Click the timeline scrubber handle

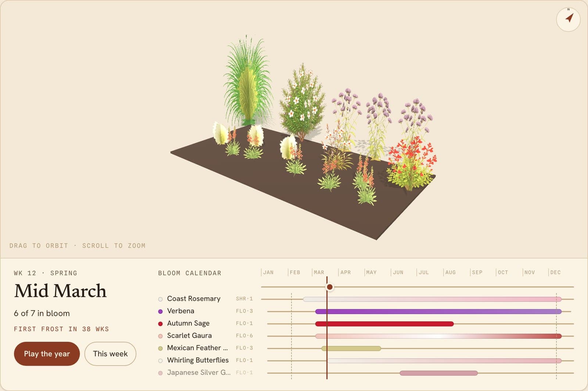[x=330, y=287]
